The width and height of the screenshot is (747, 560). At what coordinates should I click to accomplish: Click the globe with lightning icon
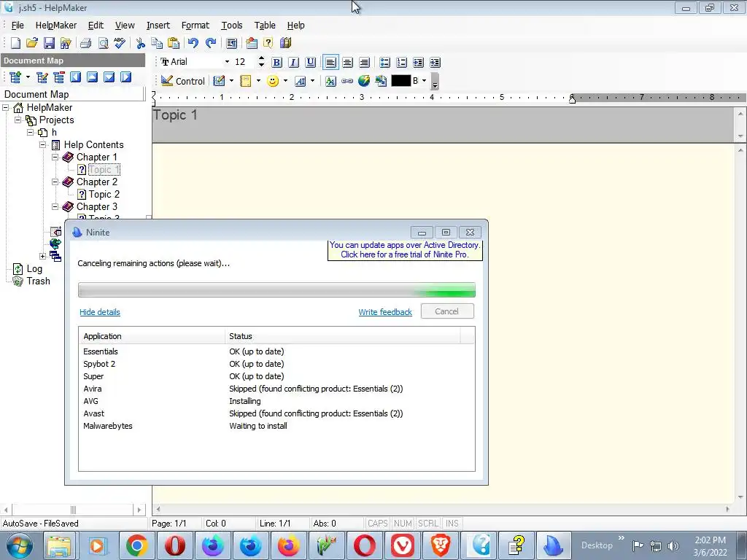(x=364, y=81)
